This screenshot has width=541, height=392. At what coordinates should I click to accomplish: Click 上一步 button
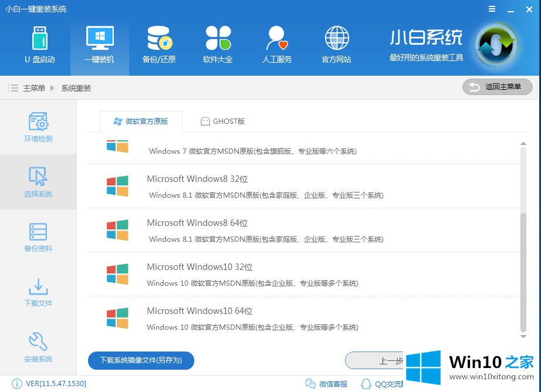click(374, 360)
